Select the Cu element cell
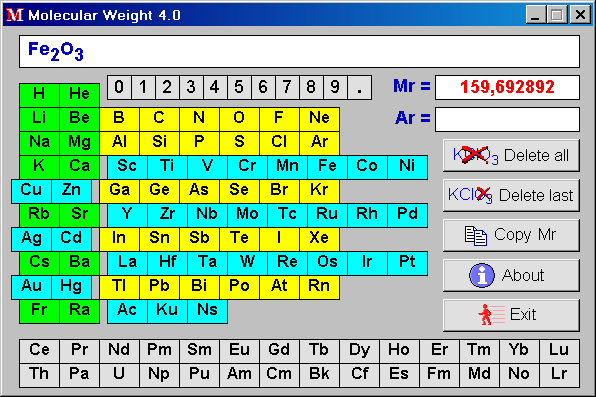The image size is (596, 397). click(31, 191)
